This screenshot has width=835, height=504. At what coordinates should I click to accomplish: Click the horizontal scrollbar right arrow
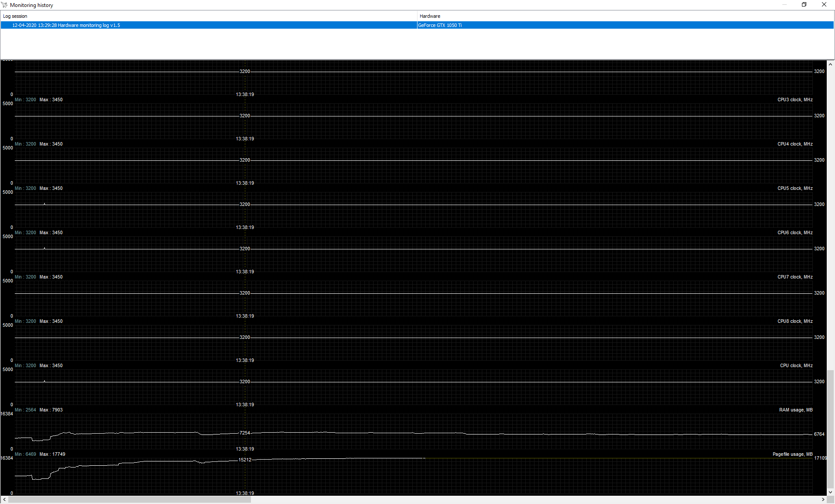pos(823,500)
